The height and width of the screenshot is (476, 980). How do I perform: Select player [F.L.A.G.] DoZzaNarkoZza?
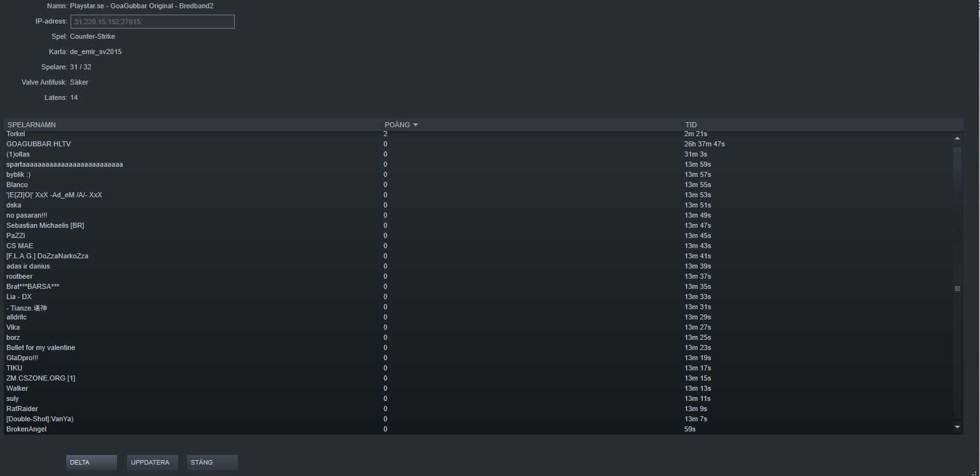tap(47, 256)
